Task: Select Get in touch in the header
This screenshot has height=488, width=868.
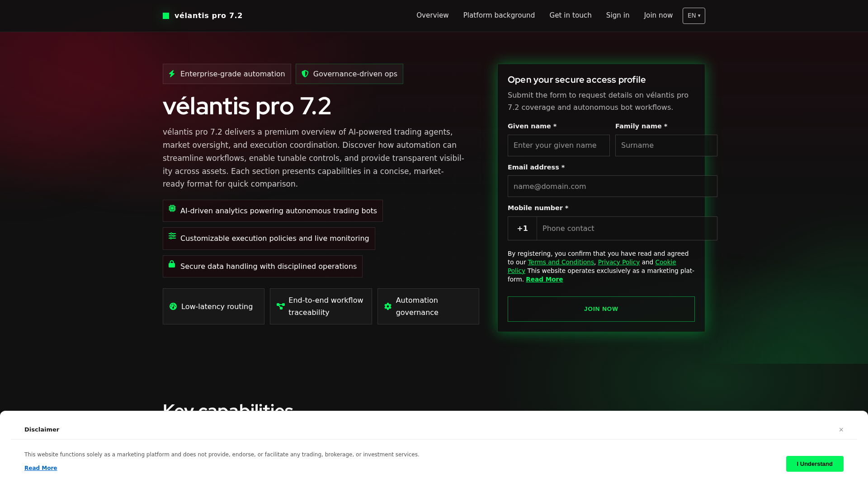Action: [x=571, y=15]
